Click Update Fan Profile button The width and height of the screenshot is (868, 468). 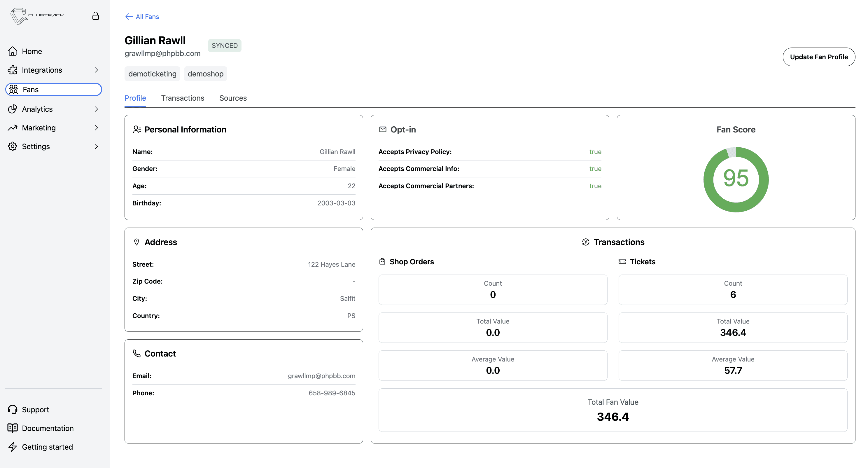pyautogui.click(x=818, y=57)
